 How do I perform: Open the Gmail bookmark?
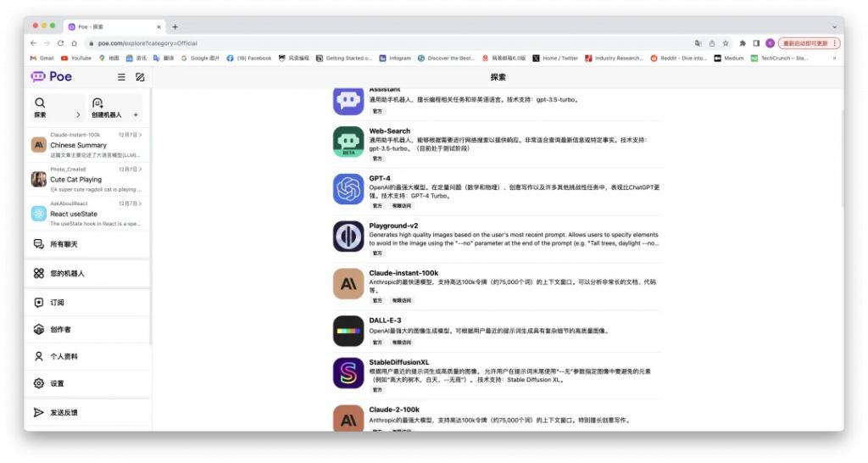[42, 59]
